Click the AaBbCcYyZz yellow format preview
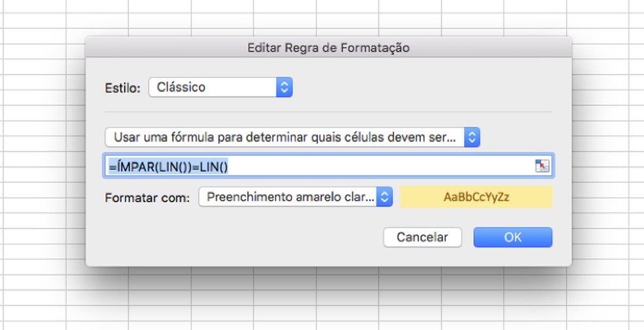 click(x=476, y=197)
